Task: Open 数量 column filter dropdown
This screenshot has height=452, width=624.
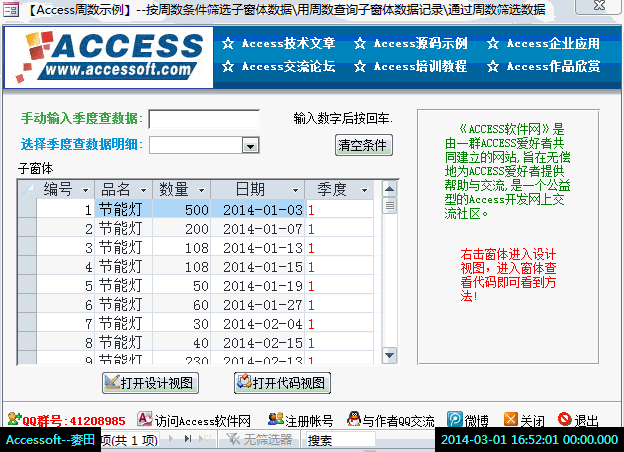Action: pyautogui.click(x=201, y=190)
